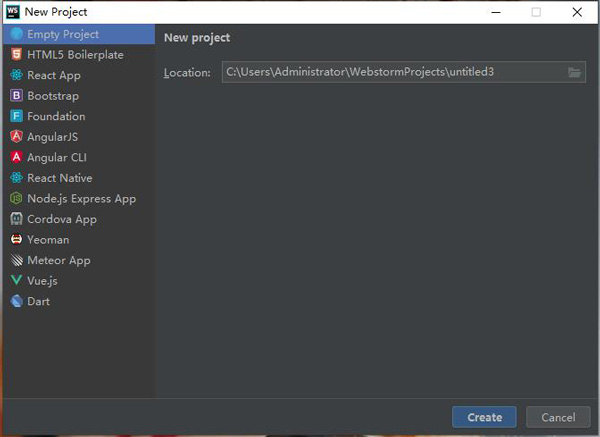The image size is (600, 437).
Task: Select Foundation project type
Action: coord(79,116)
